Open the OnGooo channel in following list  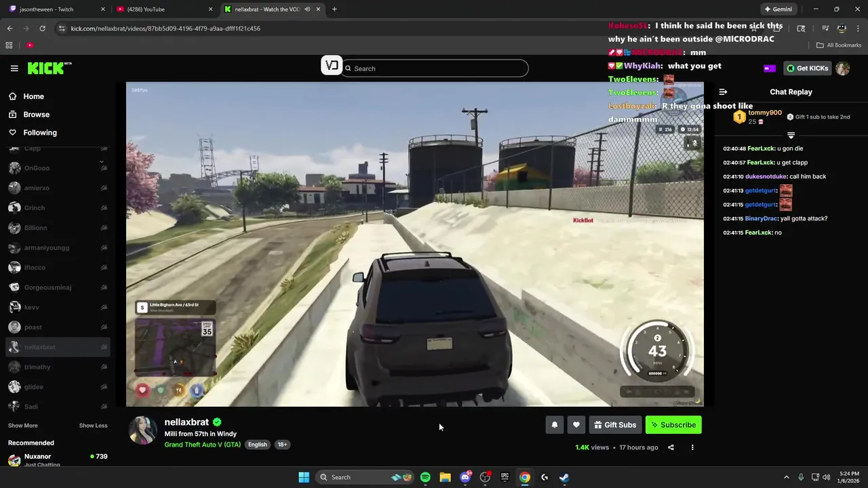58,168
